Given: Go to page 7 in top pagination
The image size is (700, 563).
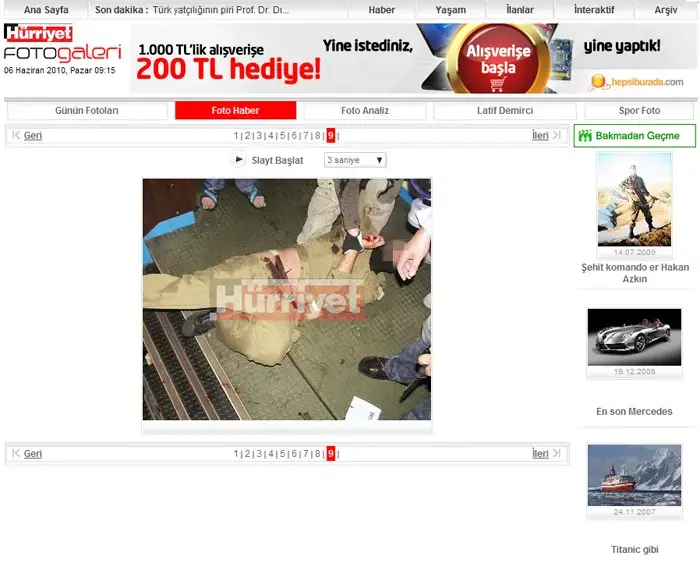Looking at the screenshot, I should tap(306, 136).
